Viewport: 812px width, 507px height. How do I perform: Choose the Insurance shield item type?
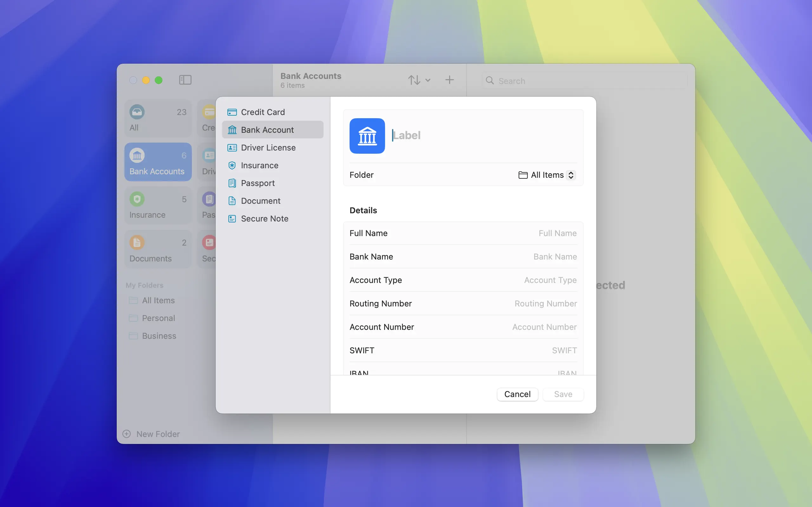coord(232,165)
